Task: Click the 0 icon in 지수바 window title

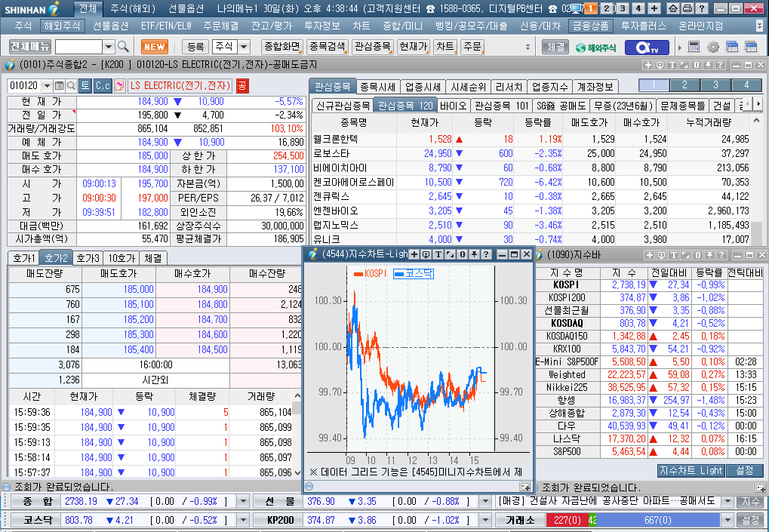Action: pos(697,255)
